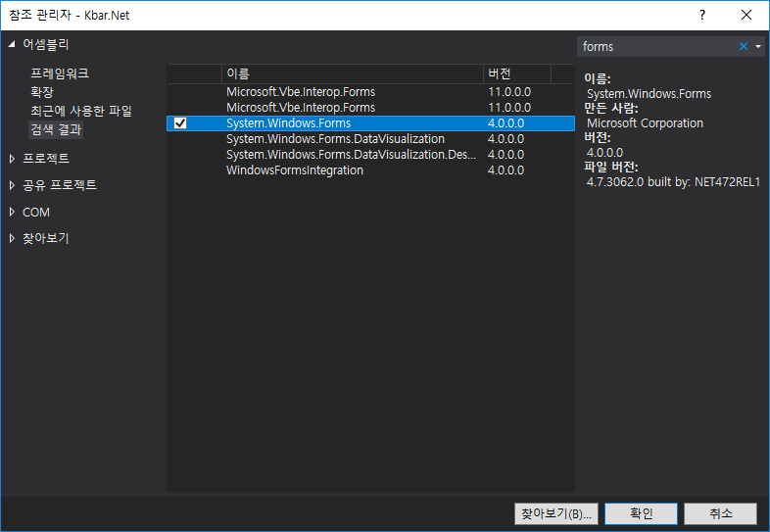Open the search options dropdown arrow
Image resolution: width=770 pixels, height=532 pixels.
click(x=757, y=46)
